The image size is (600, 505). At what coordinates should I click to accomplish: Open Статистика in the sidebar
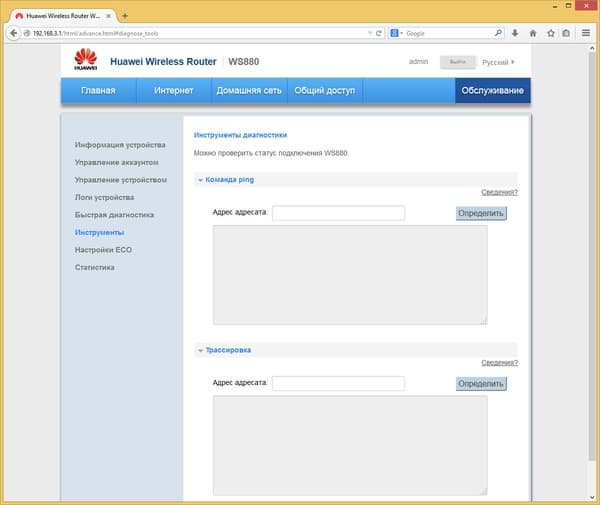pos(95,267)
